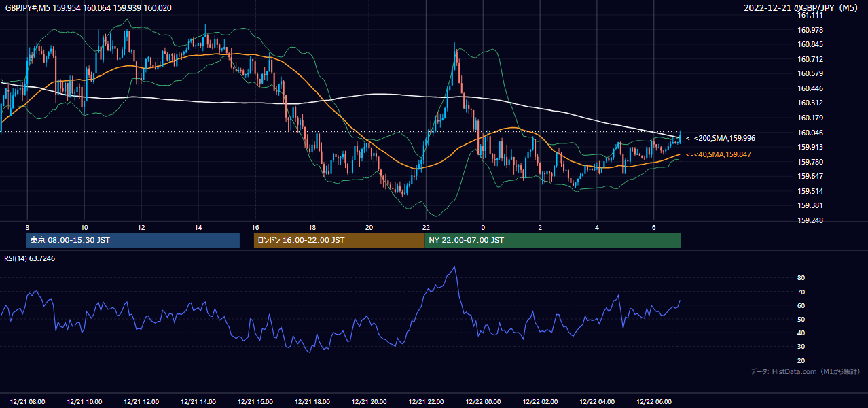Click RSI axis level 80

(801, 278)
